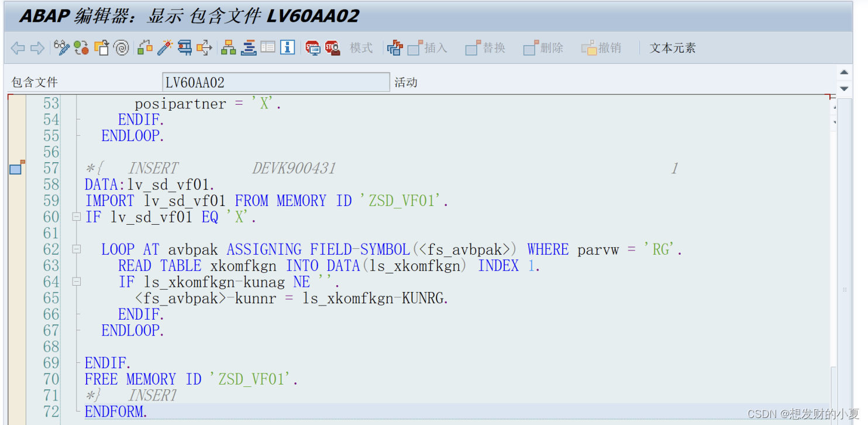This screenshot has width=868, height=425.
Task: Open the where-used list spiral icon
Action: click(121, 48)
